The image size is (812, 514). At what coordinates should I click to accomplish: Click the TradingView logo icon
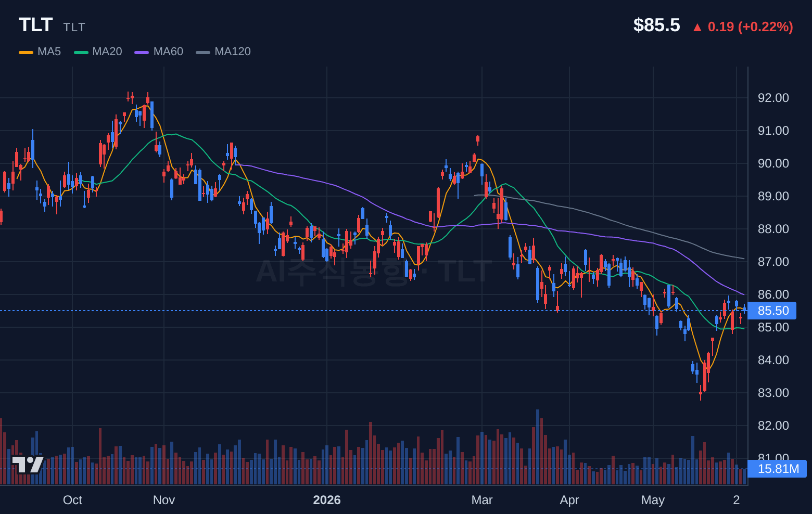[x=28, y=464]
